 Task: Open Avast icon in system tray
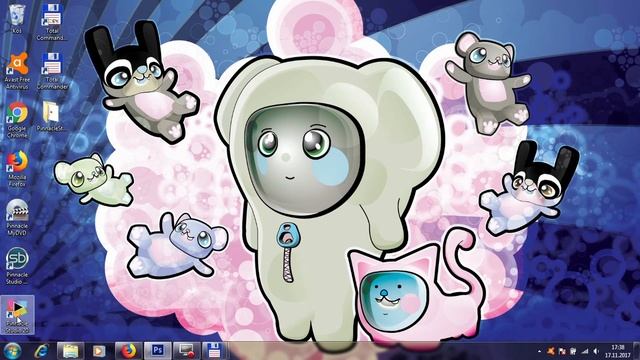click(551, 351)
